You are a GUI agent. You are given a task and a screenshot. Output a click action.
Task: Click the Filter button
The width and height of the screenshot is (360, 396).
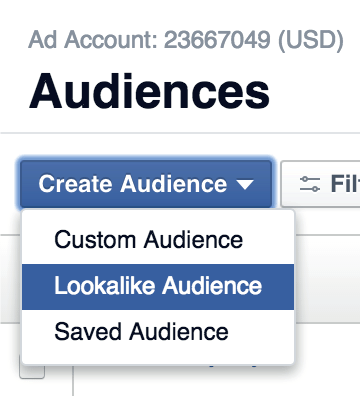(321, 184)
